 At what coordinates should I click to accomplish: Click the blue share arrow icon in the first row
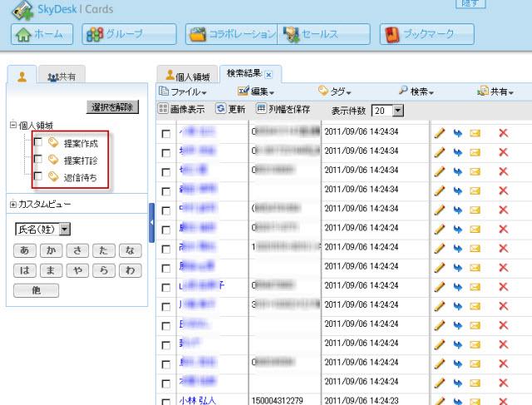[458, 133]
